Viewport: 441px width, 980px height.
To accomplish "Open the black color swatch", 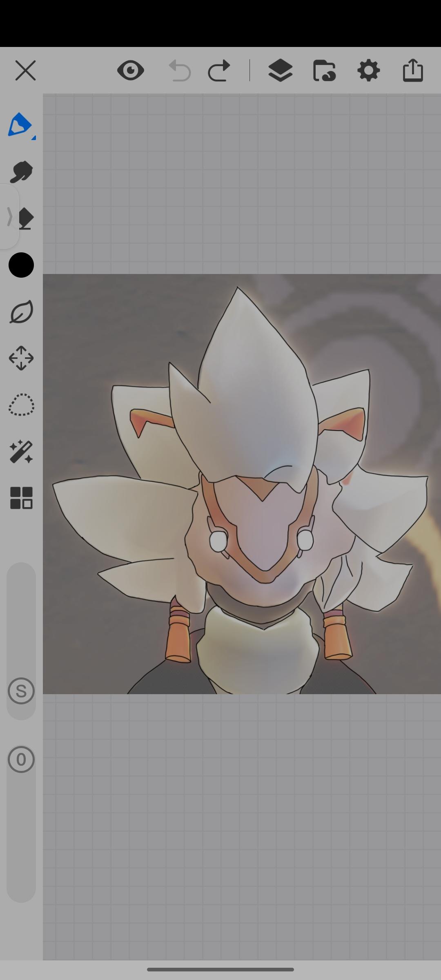I will coord(21,265).
